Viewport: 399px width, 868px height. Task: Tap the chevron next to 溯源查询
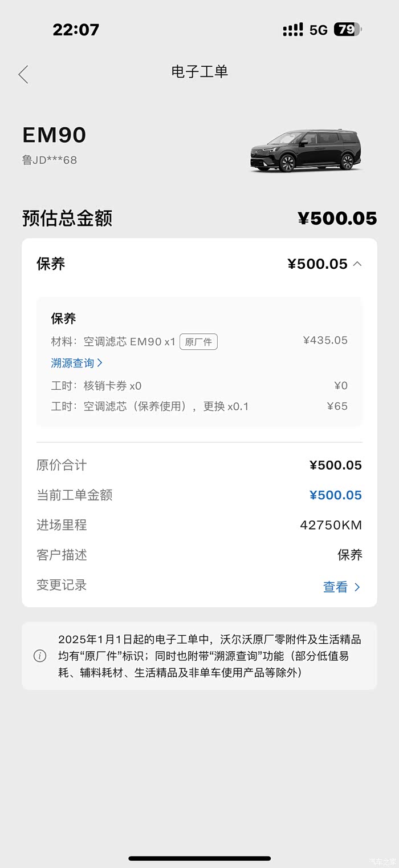[x=100, y=363]
